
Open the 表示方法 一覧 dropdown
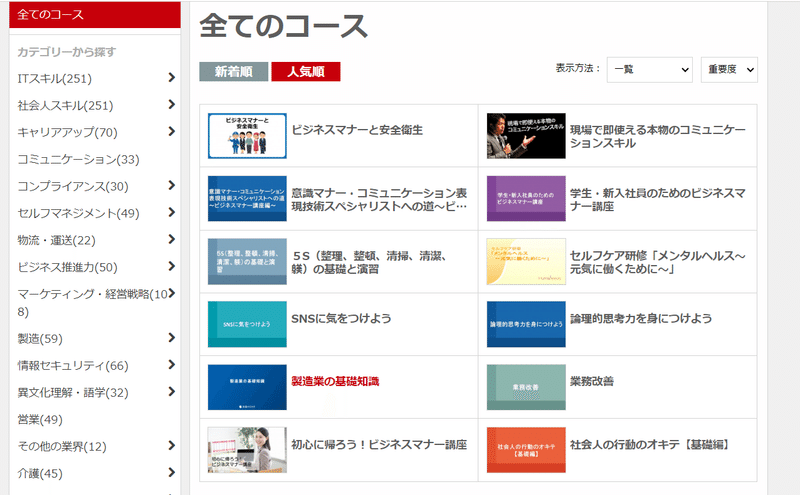649,69
